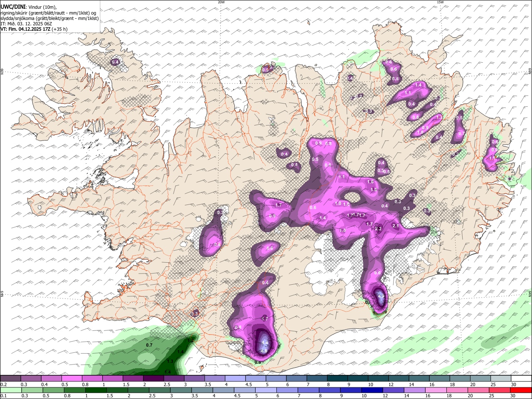
Task: Select the medium green 0.8 swatch in the lower legend
Action: 75,390
